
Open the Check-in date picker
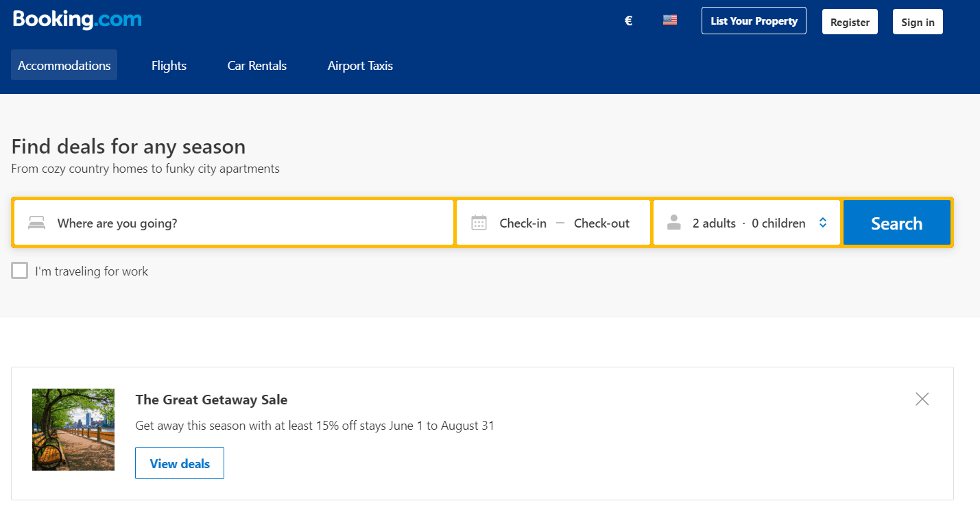click(x=523, y=223)
